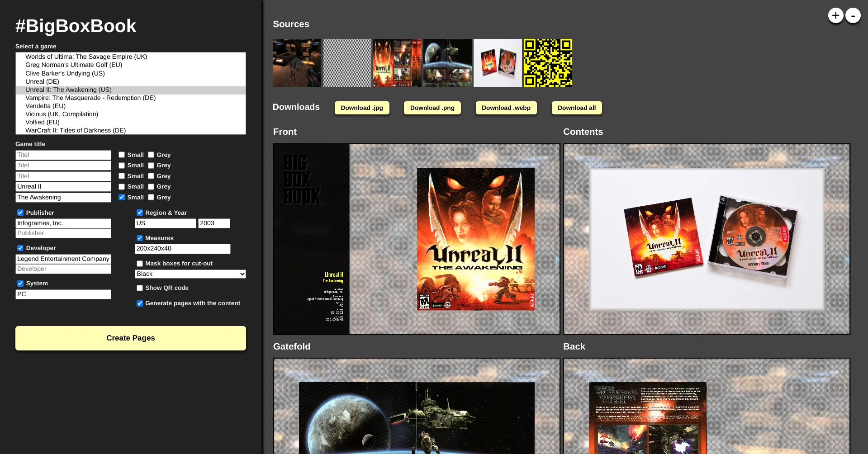Select the transparent checkerboard source thumbnail
This screenshot has width=868, height=454.
347,63
